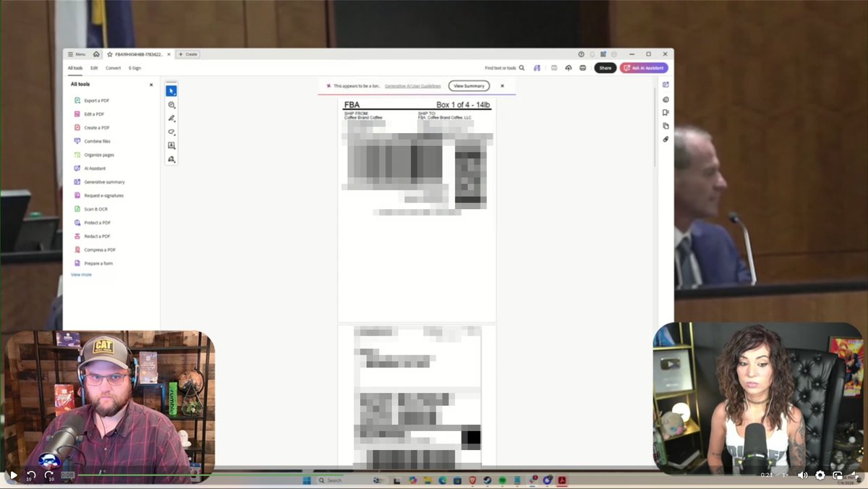Select Request e-signatures tool

pos(98,195)
